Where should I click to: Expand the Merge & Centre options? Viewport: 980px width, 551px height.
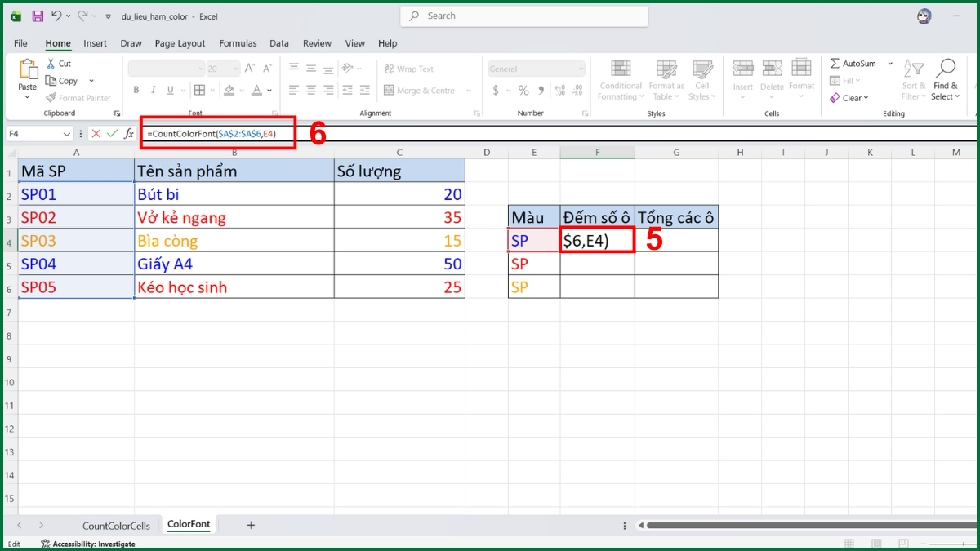pos(468,90)
